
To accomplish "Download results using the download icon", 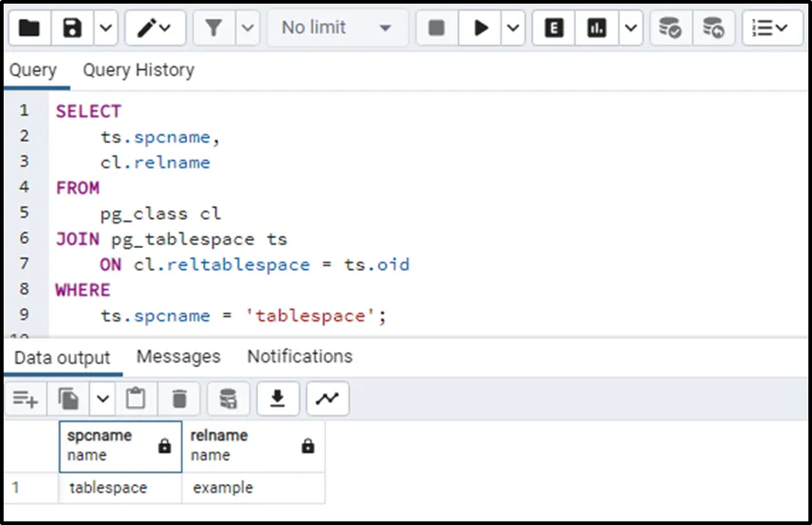I will tap(278, 398).
